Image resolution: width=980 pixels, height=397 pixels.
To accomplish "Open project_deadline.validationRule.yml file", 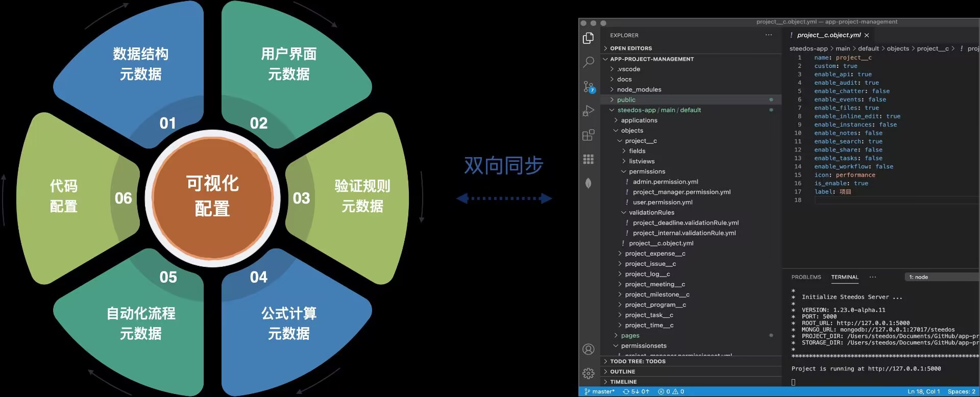I will point(691,222).
